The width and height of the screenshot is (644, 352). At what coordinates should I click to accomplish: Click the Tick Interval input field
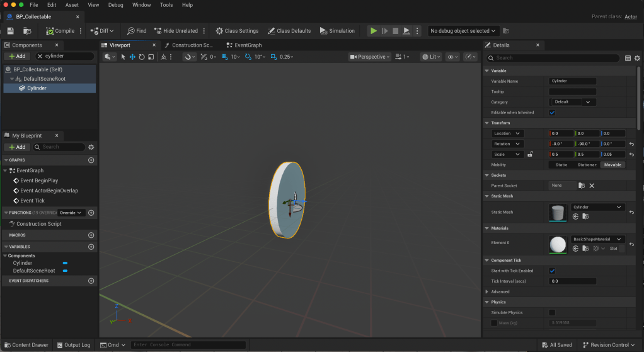(x=572, y=281)
